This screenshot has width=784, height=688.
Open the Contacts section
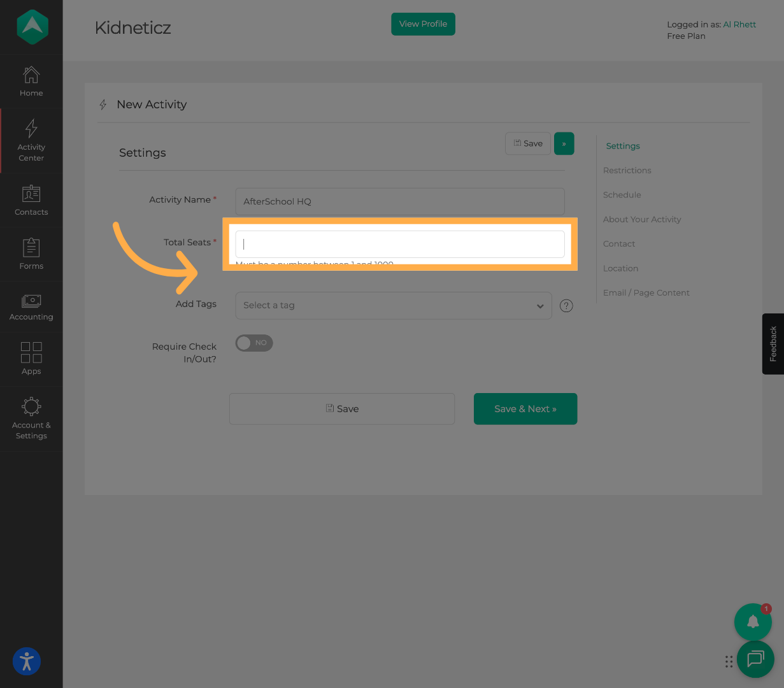tap(31, 201)
